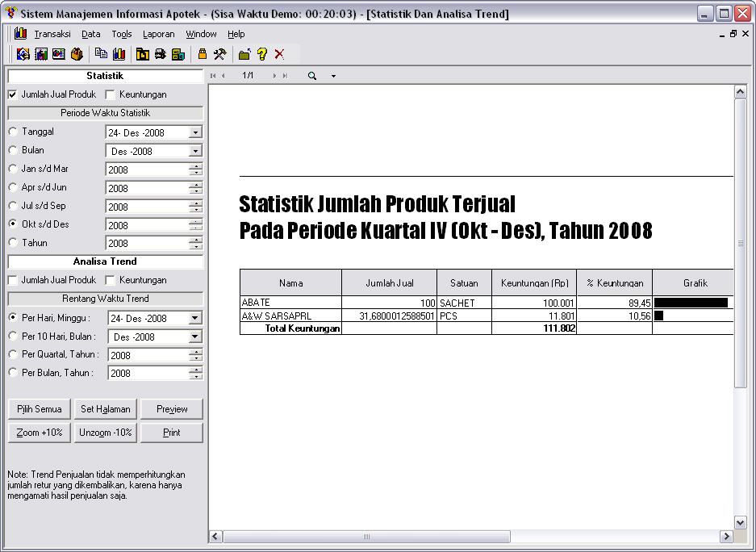This screenshot has height=552, width=756.
Task: Click the brown shopping bag toolbar icon
Action: coord(77,54)
